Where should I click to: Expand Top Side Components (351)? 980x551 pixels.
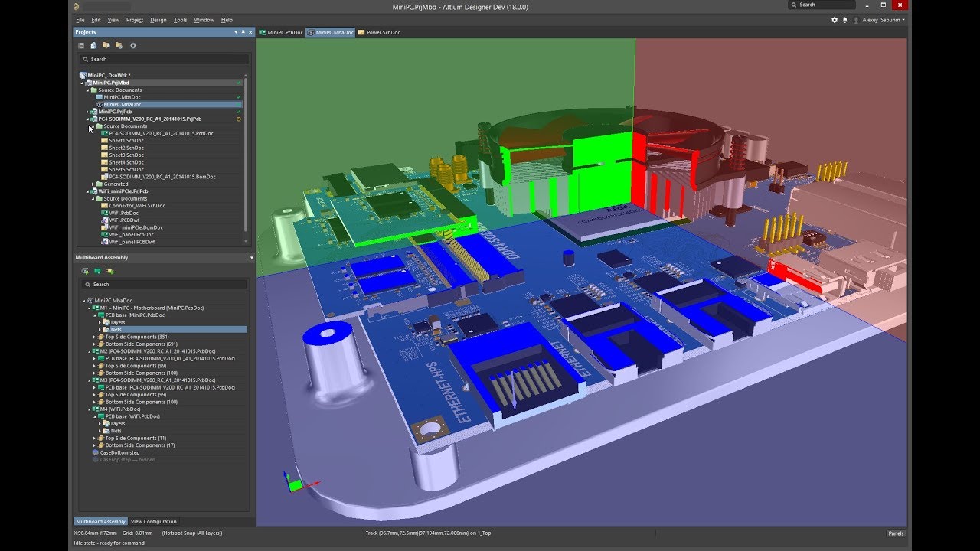(94, 337)
